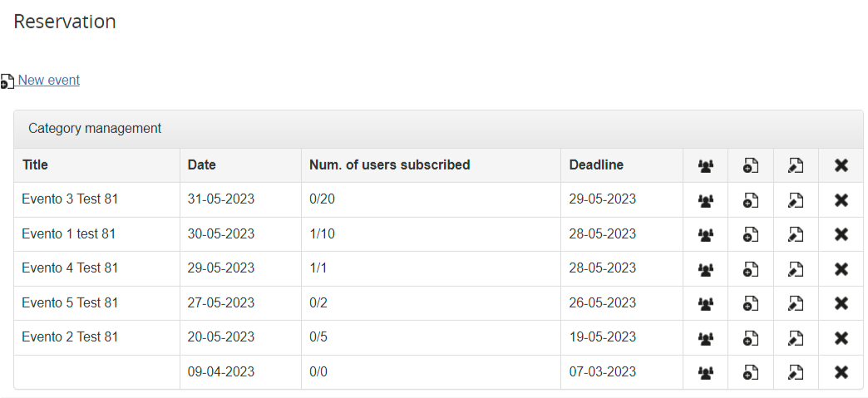Delete the untitled event dated 09-04-2023
The width and height of the screenshot is (868, 398).
[x=841, y=372]
